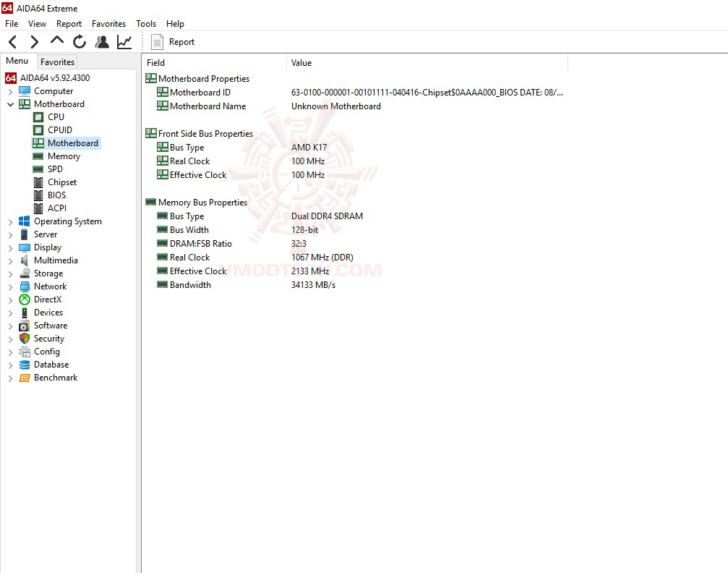
Task: Expand the Server tree branch
Action: [10, 234]
